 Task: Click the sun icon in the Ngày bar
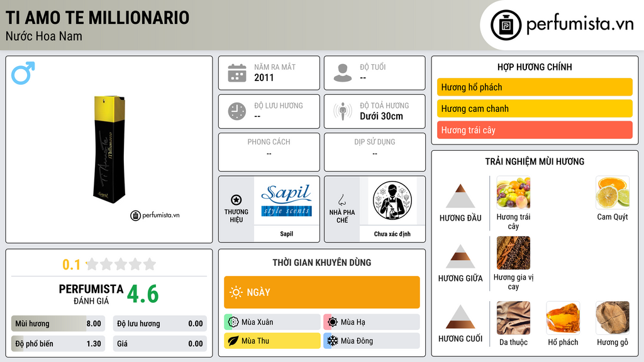click(236, 292)
